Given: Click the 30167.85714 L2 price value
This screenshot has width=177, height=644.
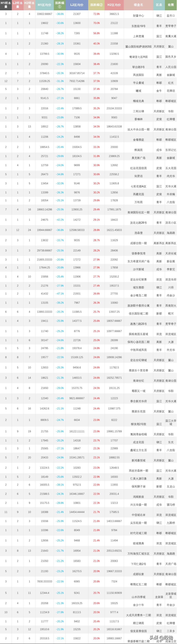Looking at the screenshot, I should pos(77,73).
